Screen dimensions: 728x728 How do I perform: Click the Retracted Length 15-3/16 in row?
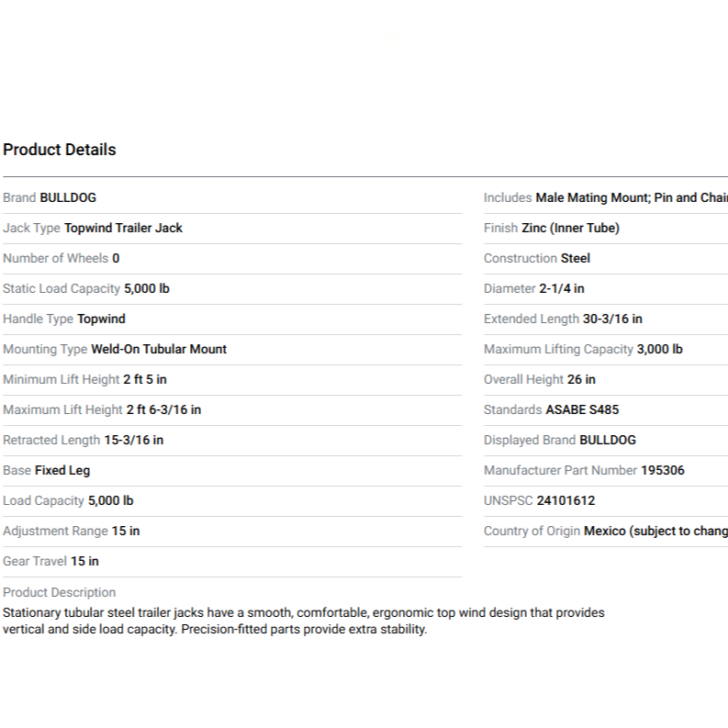pos(84,440)
